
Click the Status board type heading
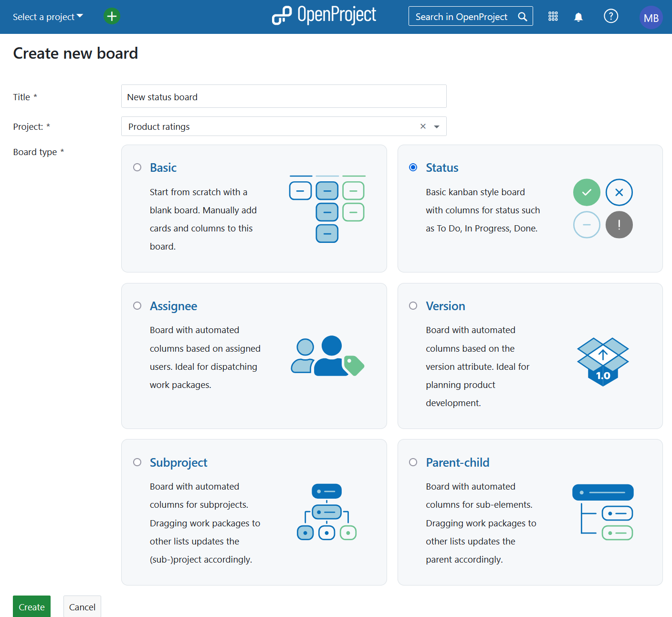pyautogui.click(x=442, y=167)
